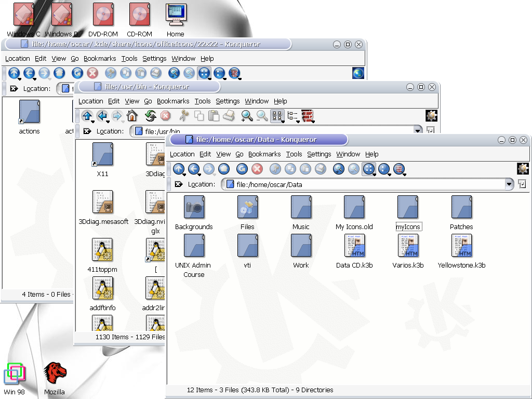Select Tree View in /usr/bin Konqueror toolbar

click(292, 116)
